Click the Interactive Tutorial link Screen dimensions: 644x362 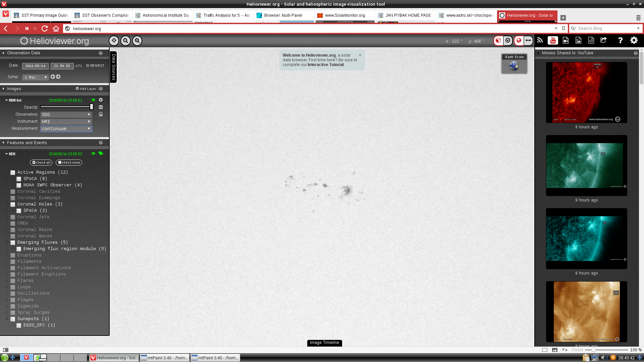coord(325,65)
